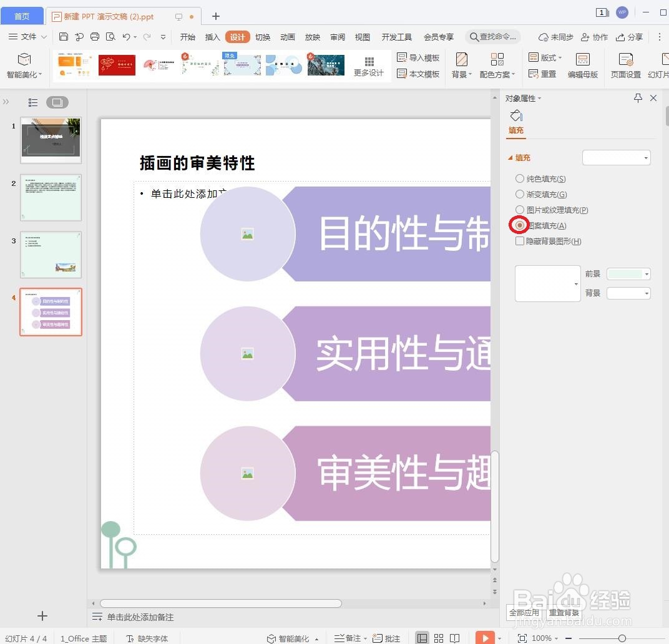Screen dimensions: 669x644
Task: Select slide 2 thumbnail in the panel
Action: point(51,197)
